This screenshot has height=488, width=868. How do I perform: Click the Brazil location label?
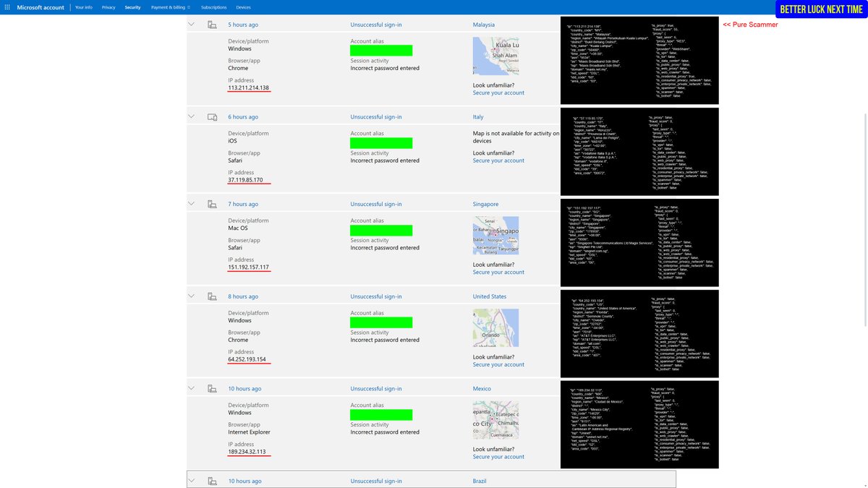point(480,481)
